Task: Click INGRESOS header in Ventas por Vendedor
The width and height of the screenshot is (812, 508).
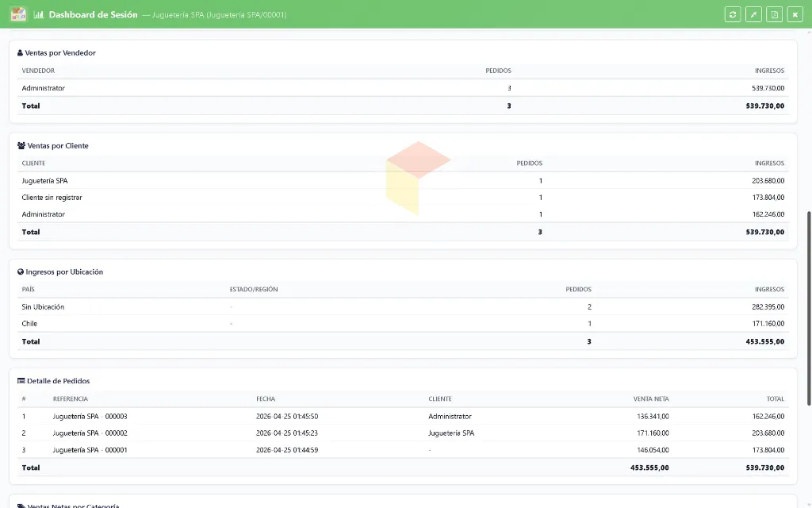Action: click(x=769, y=71)
